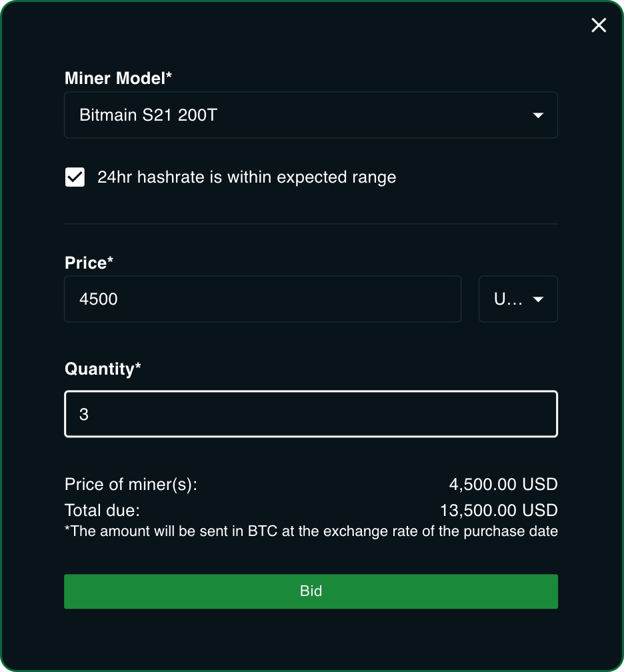Click the Miner Model field label
The height and width of the screenshot is (672, 624).
pyautogui.click(x=117, y=78)
